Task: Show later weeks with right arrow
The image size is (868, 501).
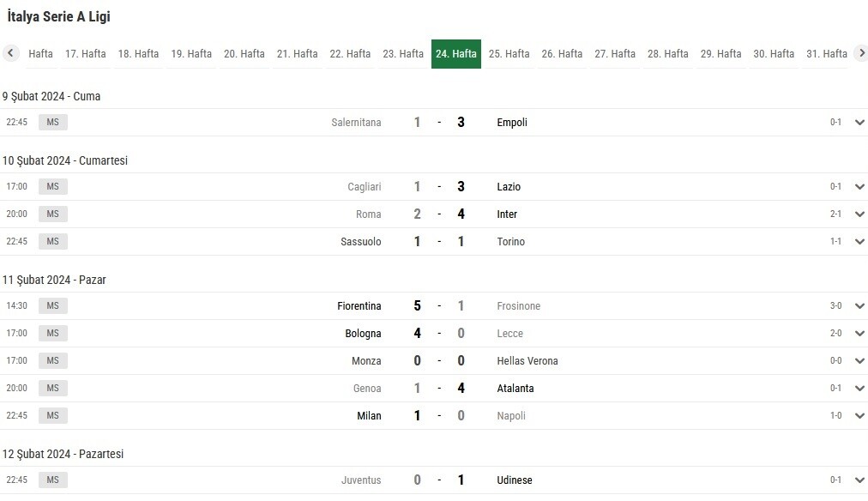Action: point(861,53)
